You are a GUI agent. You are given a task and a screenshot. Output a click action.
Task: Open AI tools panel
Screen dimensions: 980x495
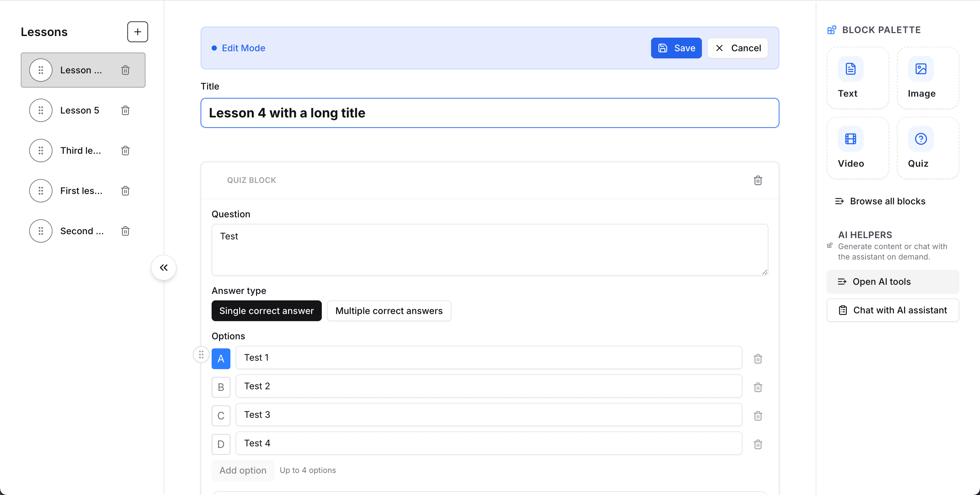(893, 281)
